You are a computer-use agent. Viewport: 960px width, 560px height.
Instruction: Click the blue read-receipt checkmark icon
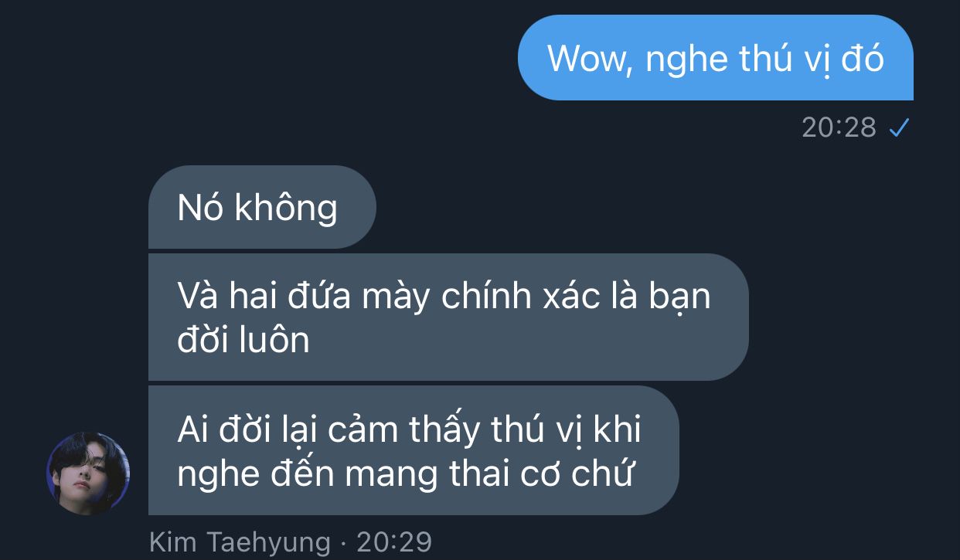(x=898, y=127)
